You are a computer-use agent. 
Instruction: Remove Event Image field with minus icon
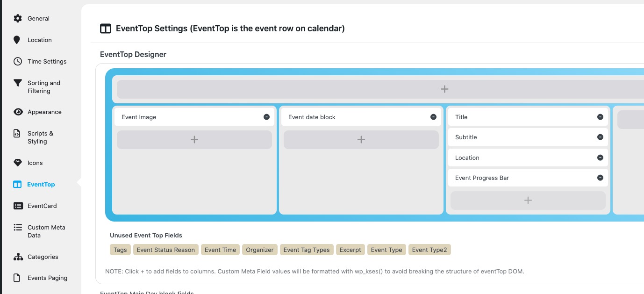(266, 117)
